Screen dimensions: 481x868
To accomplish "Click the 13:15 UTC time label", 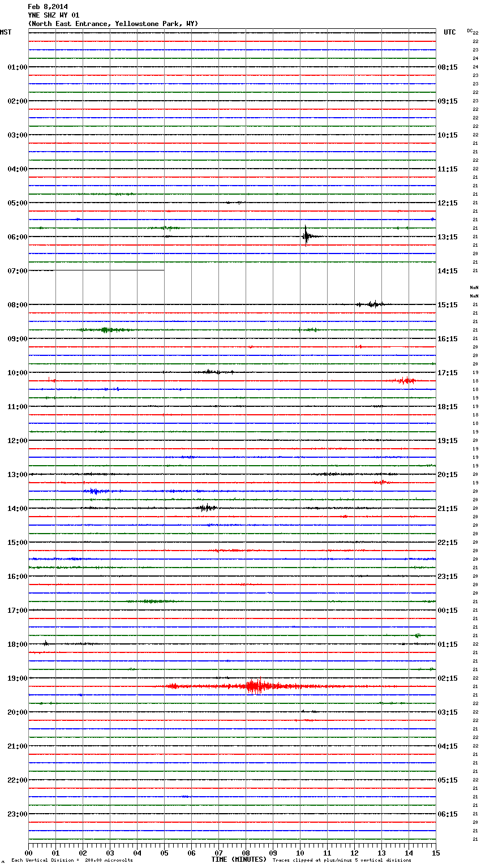I will 448,237.
